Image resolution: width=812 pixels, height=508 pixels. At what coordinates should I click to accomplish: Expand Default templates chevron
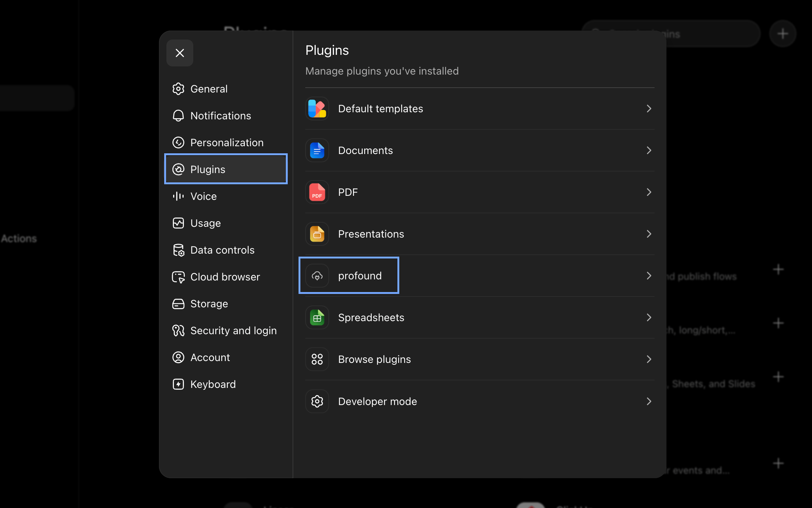649,109
